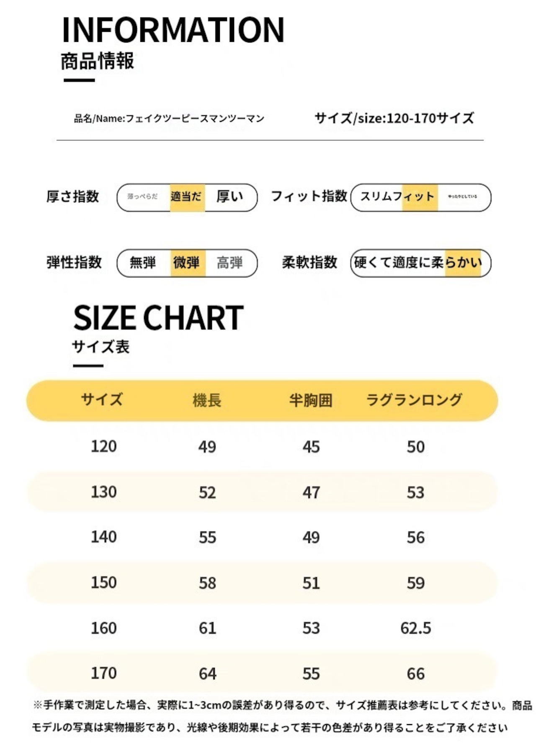Click the INFORMATION heading
The height and width of the screenshot is (756, 536).
pyautogui.click(x=173, y=30)
